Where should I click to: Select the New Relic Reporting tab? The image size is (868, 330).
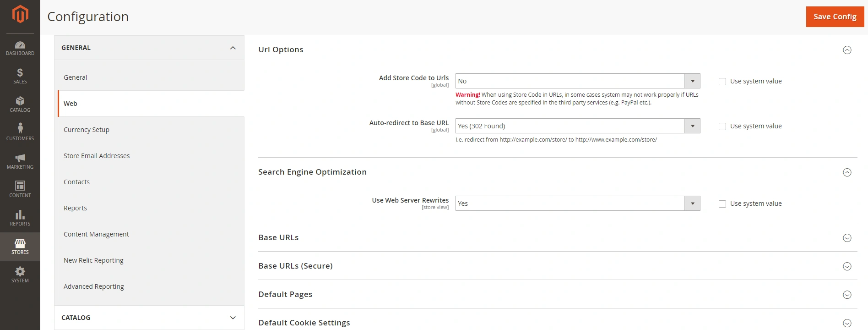click(x=151, y=260)
